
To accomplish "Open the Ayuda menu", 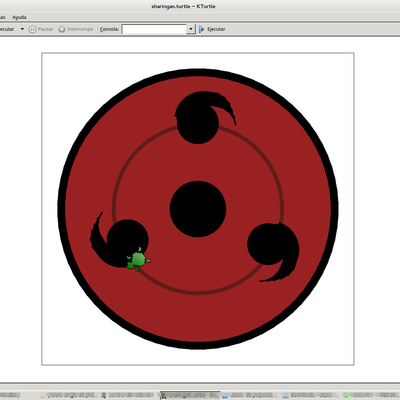I will pos(19,17).
